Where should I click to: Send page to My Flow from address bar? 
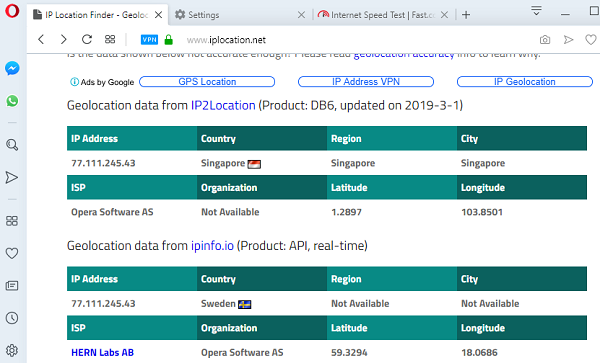569,40
